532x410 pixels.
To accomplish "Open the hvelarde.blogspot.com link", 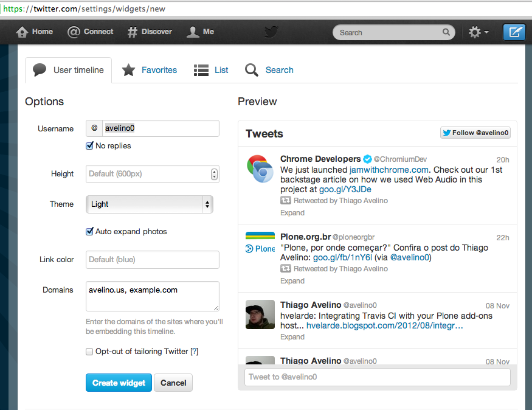I will pyautogui.click(x=385, y=326).
